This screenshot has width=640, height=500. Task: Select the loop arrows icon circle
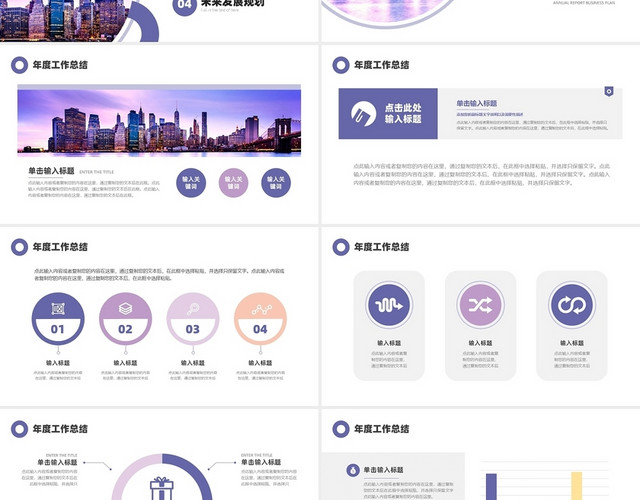(x=572, y=305)
